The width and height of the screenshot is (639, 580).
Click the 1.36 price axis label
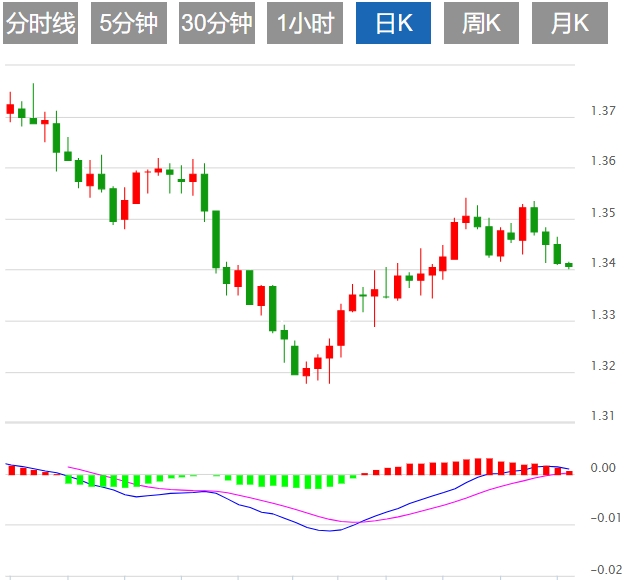(x=603, y=161)
